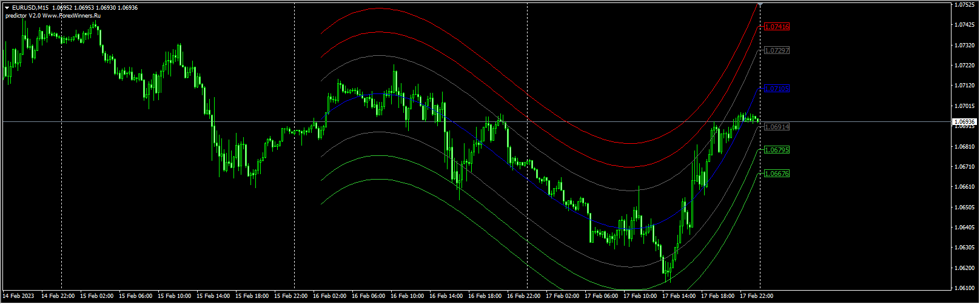
Task: Click the predictor V2.0 indicator label
Action: 53,16
